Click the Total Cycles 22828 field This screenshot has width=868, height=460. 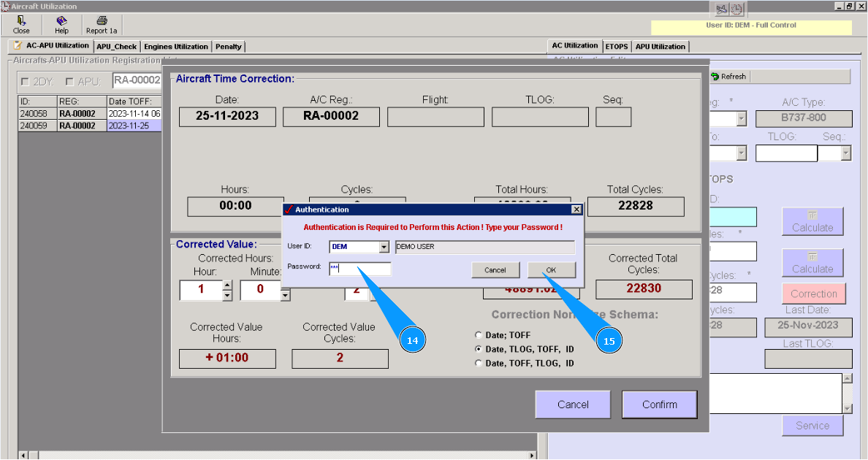636,206
